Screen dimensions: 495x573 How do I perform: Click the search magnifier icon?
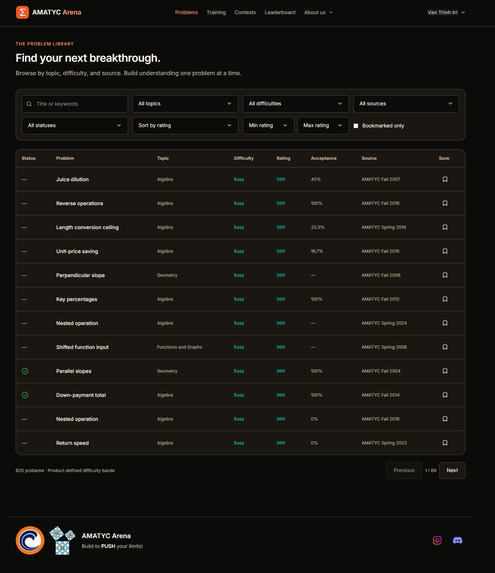point(29,104)
